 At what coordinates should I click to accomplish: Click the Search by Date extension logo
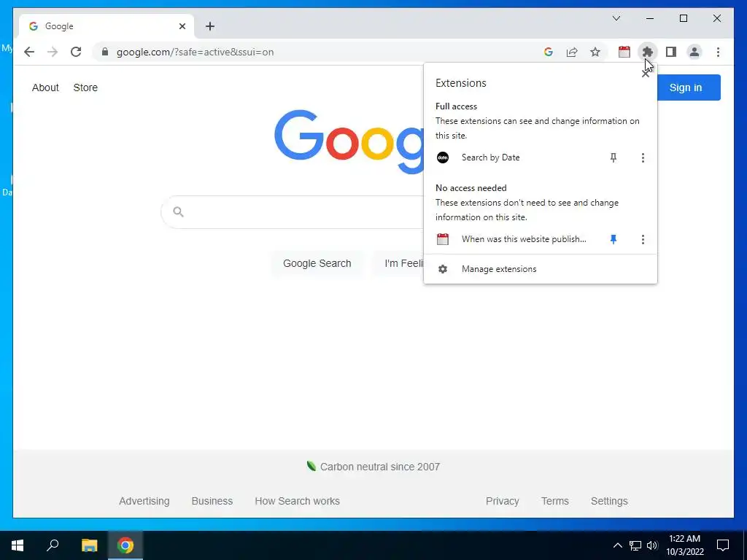(x=443, y=157)
